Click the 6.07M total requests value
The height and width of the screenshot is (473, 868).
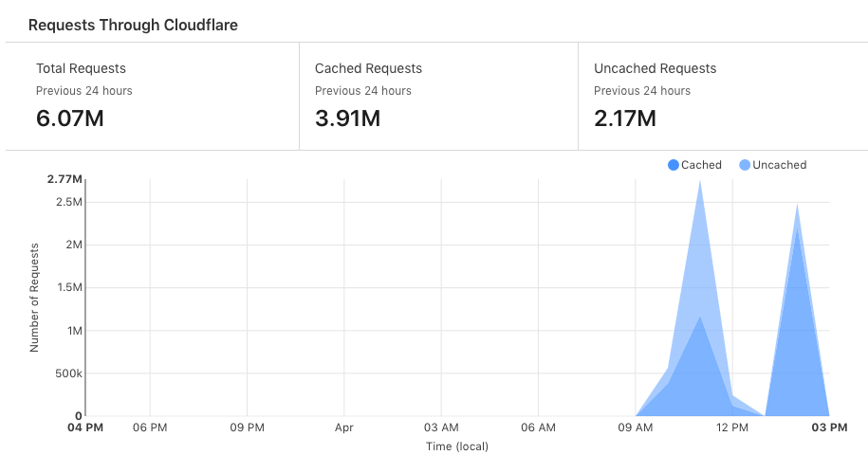(x=69, y=118)
